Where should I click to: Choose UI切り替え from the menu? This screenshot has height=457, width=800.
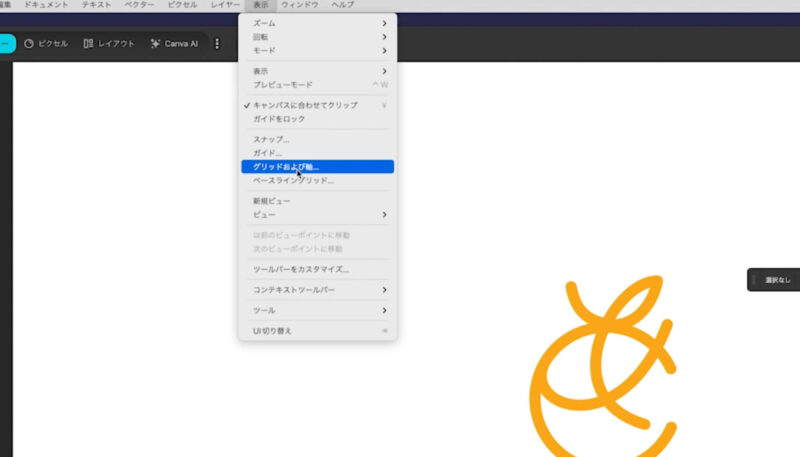point(317,331)
